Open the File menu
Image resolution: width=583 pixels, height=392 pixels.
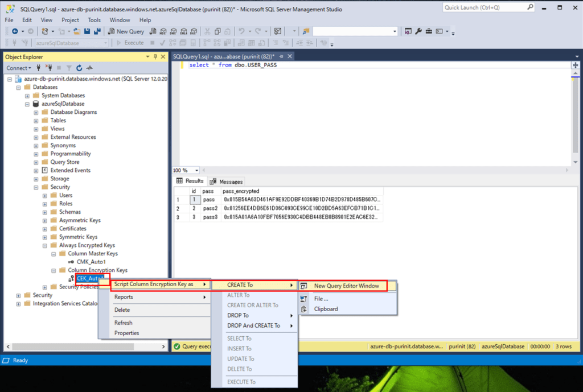point(9,20)
